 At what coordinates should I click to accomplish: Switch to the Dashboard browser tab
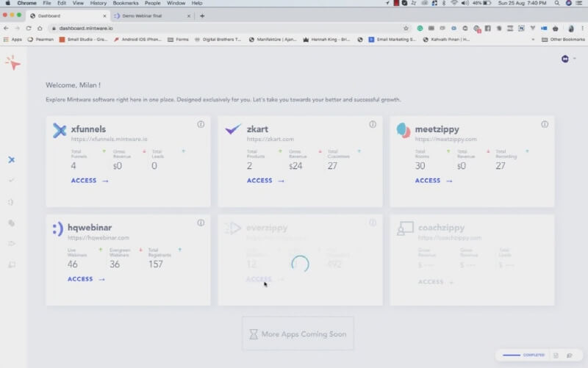tap(68, 15)
